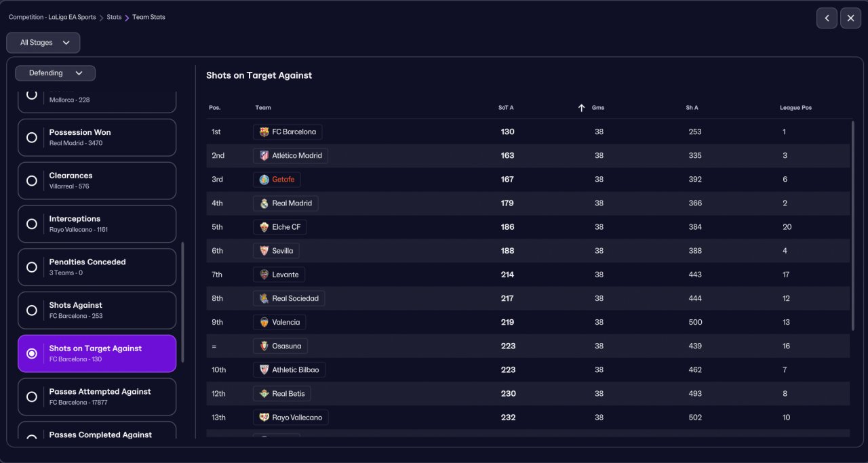Go back using the left arrow icon

point(827,18)
